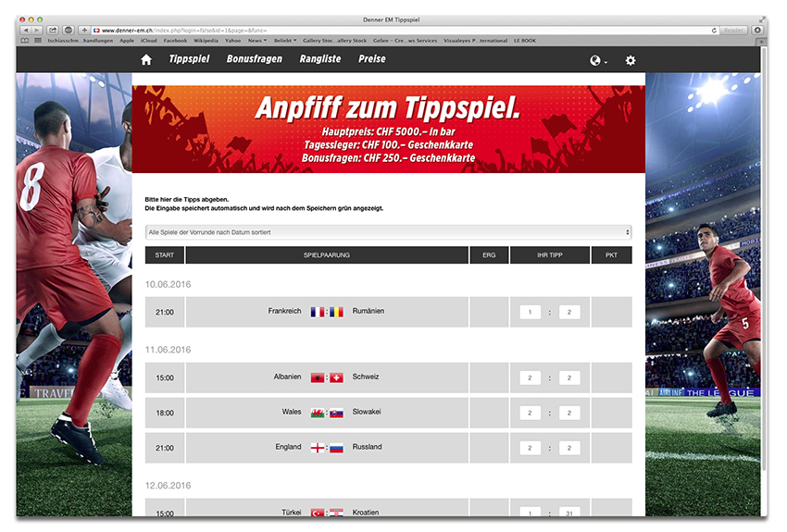Click the Albania flag icon
Viewport: 787px width, 532px height.
click(318, 378)
